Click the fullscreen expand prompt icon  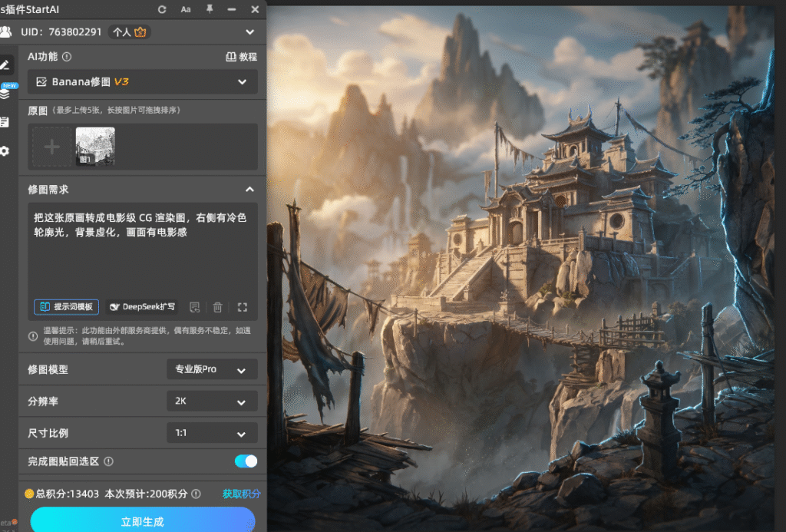pyautogui.click(x=242, y=307)
